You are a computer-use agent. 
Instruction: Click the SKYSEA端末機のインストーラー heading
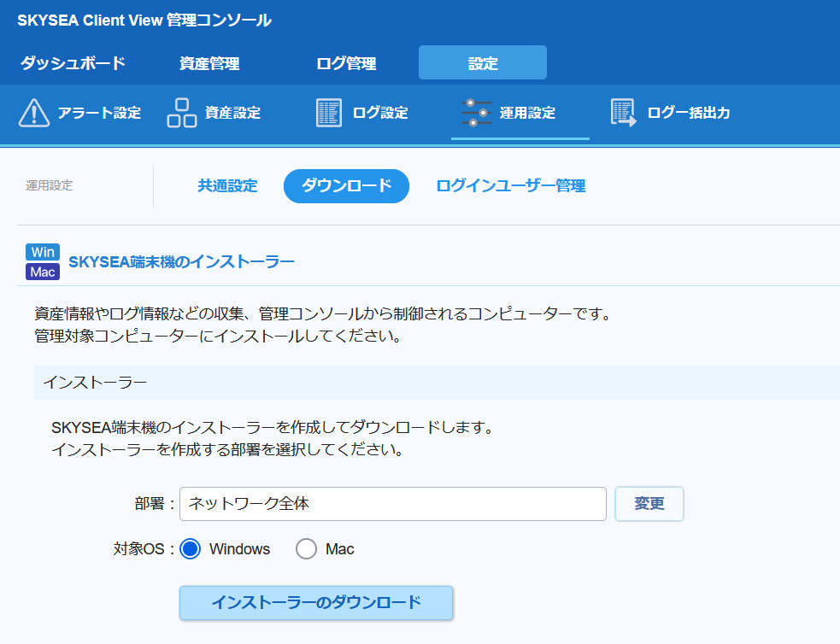pos(182,261)
